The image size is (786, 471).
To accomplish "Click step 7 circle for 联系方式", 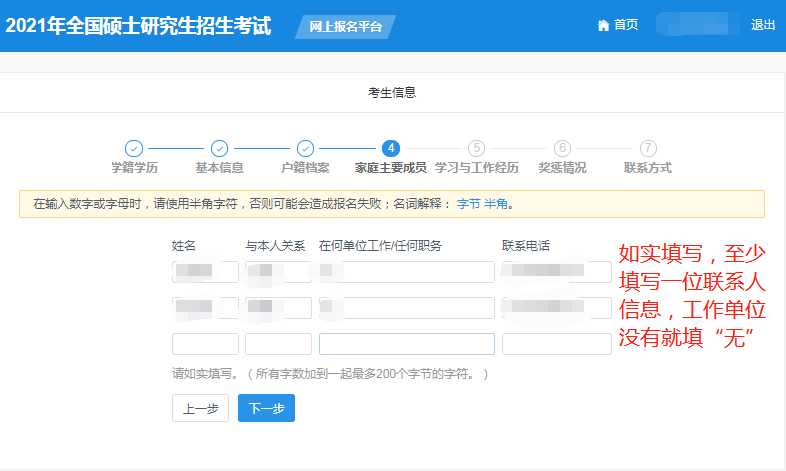I will point(648,148).
